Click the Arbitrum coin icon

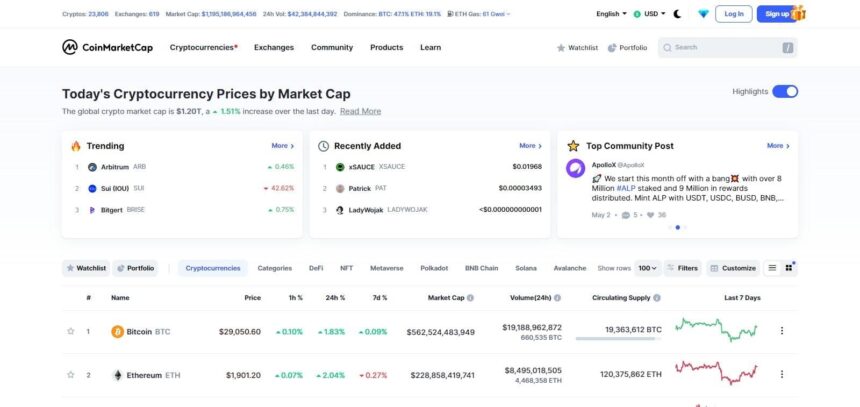pyautogui.click(x=92, y=167)
